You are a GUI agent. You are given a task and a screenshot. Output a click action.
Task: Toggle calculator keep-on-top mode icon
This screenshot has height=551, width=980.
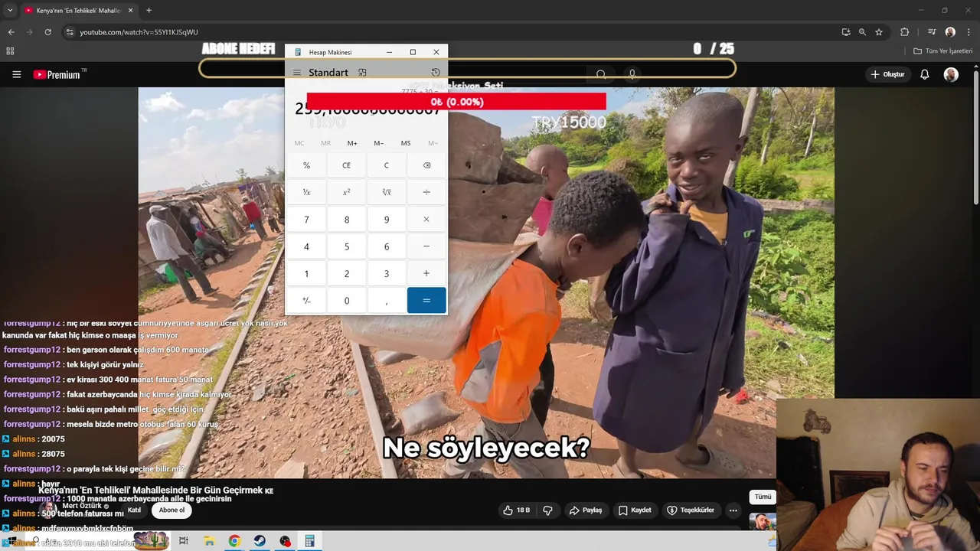point(362,73)
